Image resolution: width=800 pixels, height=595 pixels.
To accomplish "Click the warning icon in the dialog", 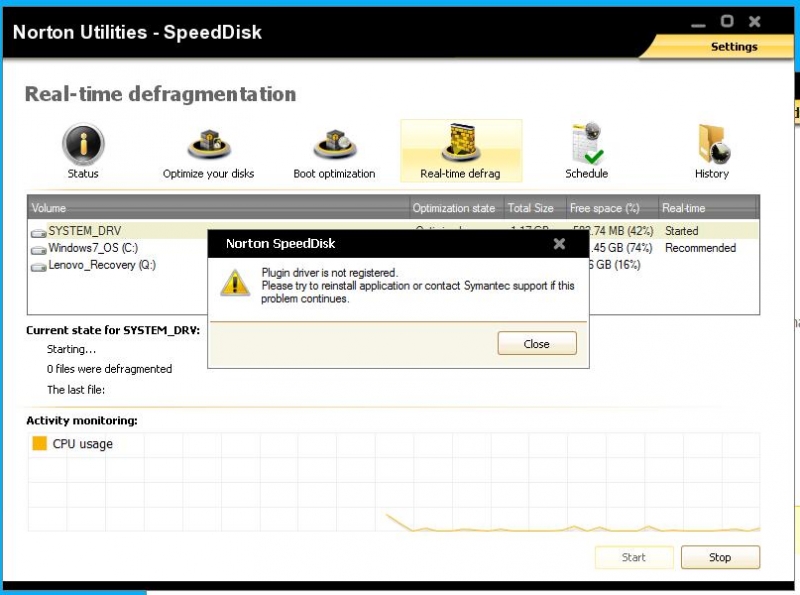I will [x=235, y=283].
